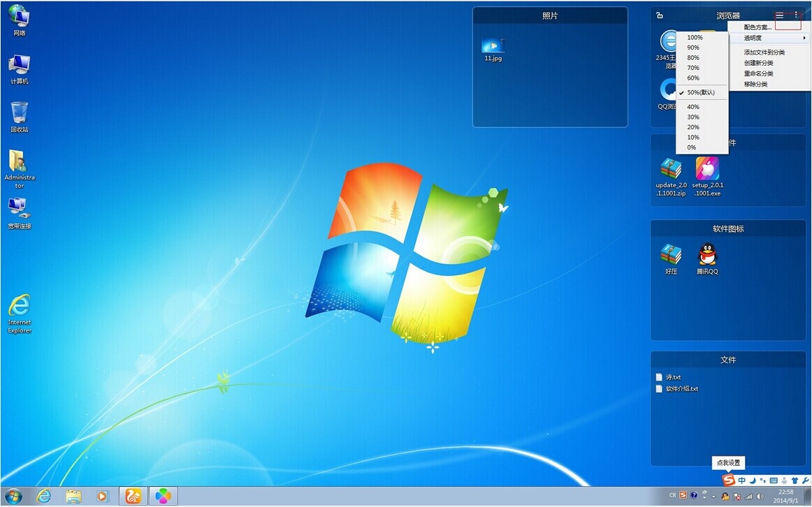Viewport: 812px width, 507px height.
Task: Select the 诗.txt file entry
Action: [669, 377]
